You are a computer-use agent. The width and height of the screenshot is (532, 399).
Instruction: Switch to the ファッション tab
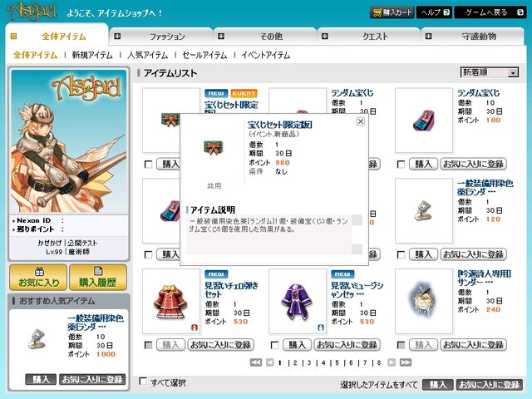pyautogui.click(x=161, y=36)
